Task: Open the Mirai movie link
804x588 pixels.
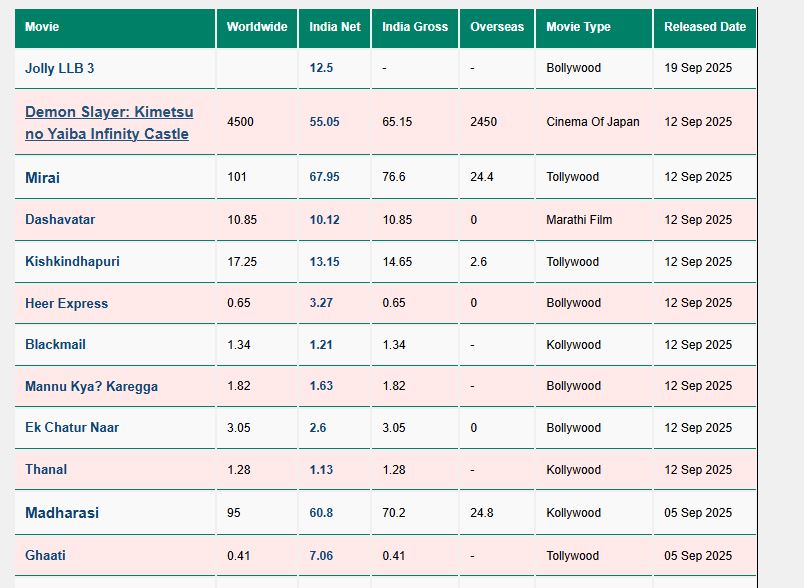Action: pos(43,177)
